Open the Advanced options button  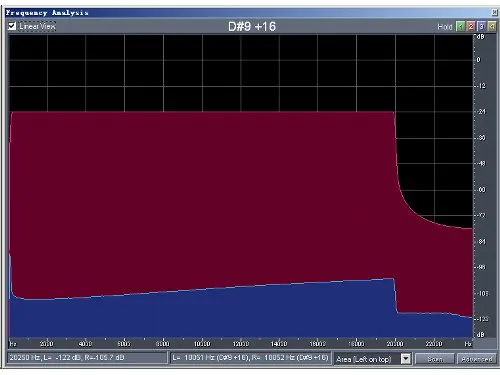477,359
